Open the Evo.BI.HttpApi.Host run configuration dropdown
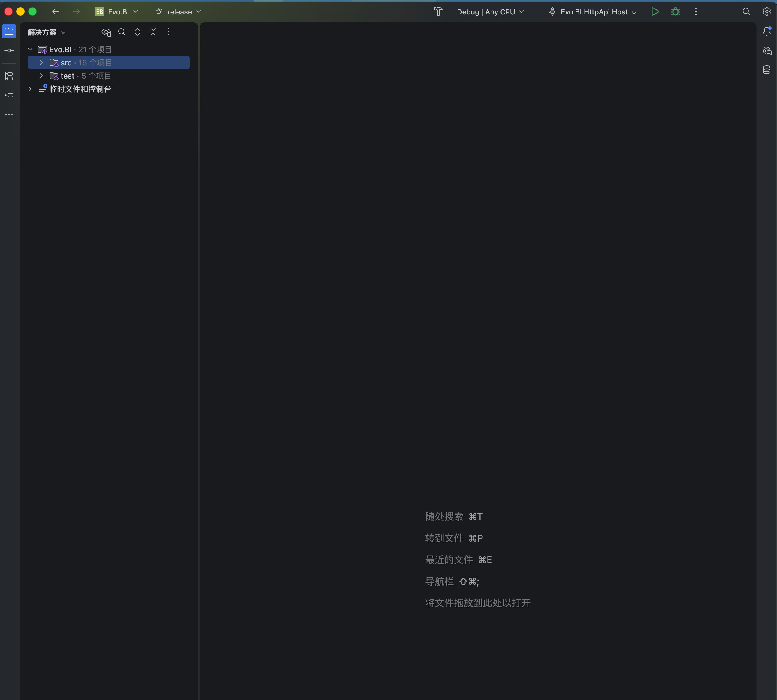The height and width of the screenshot is (700, 777). point(592,11)
